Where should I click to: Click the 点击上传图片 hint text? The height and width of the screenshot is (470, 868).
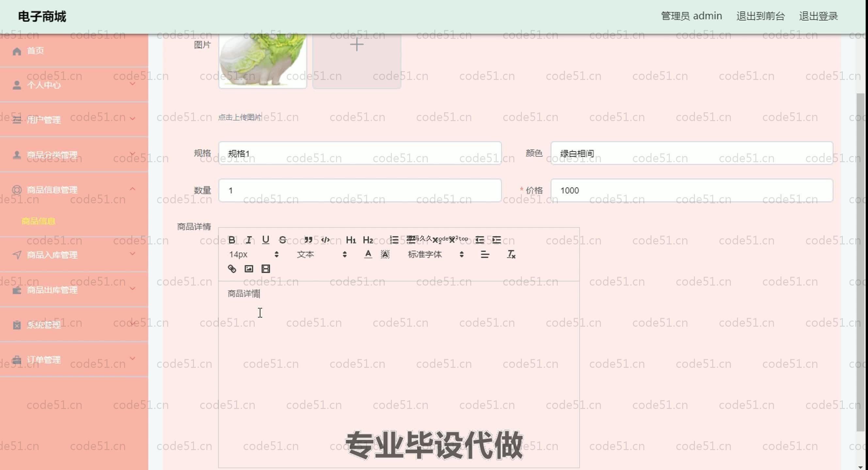240,117
